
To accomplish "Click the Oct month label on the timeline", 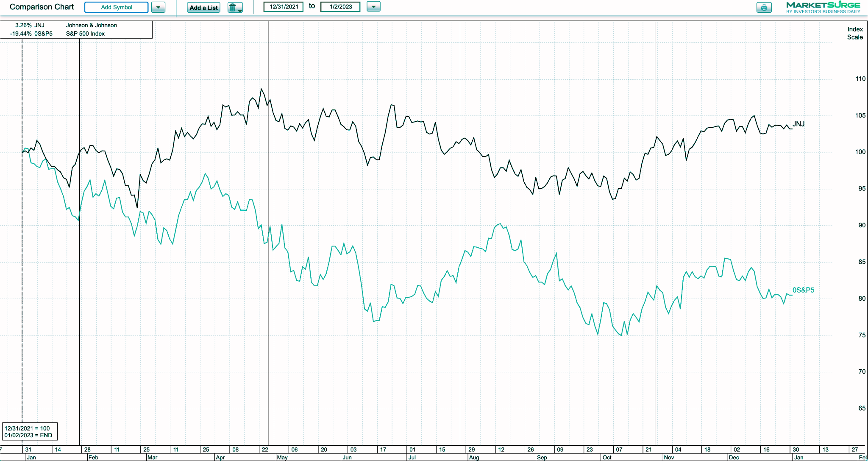I will coord(606,458).
